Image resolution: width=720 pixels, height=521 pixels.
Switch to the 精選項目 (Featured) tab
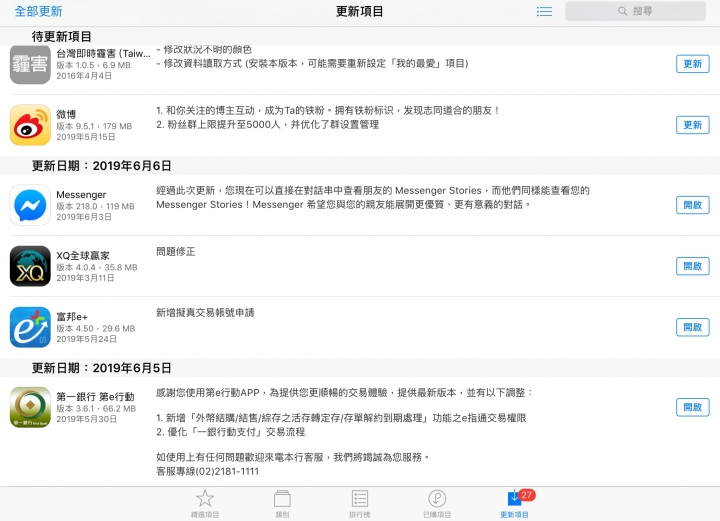[x=205, y=504]
